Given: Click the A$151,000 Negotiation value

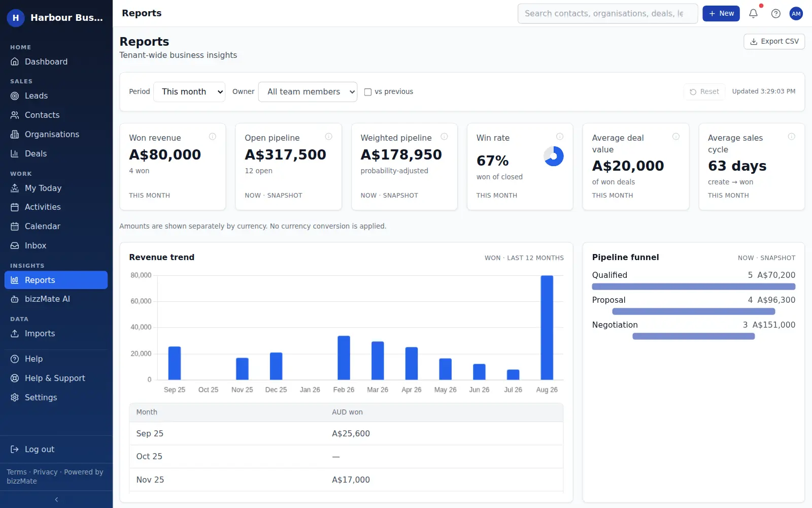Looking at the screenshot, I should (773, 325).
